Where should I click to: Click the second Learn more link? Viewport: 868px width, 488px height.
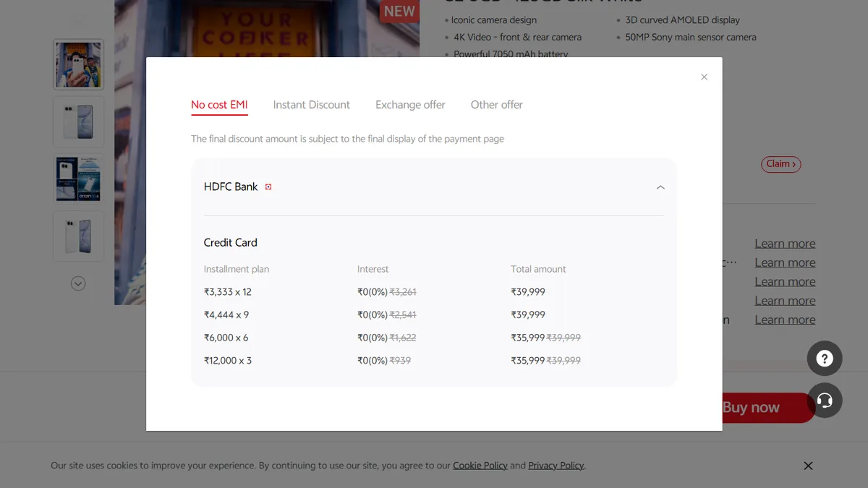[x=785, y=262]
